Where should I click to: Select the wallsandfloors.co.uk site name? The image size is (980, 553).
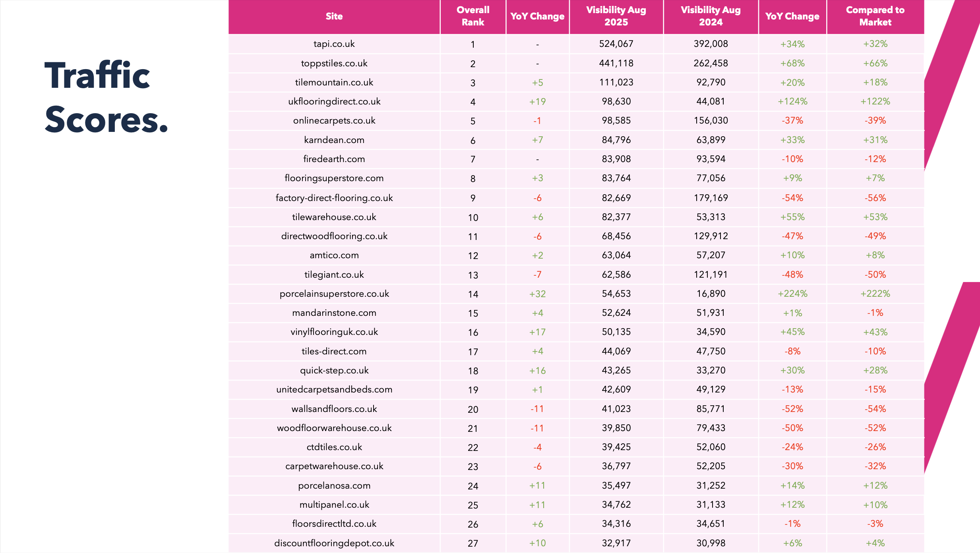(x=334, y=409)
